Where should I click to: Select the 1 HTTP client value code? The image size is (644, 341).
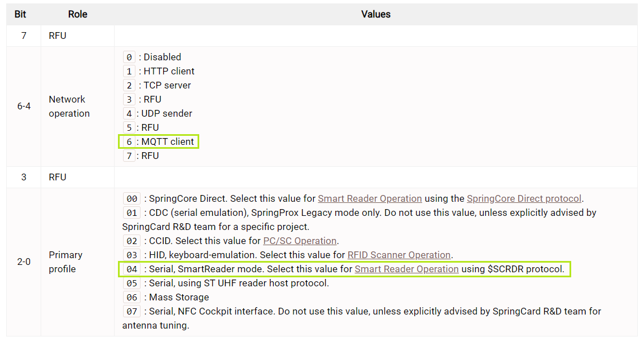pyautogui.click(x=129, y=71)
